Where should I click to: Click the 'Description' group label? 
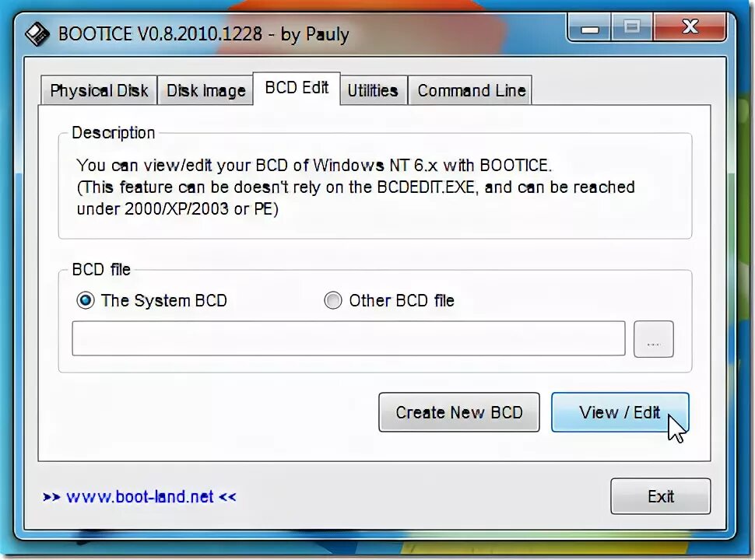pos(113,133)
